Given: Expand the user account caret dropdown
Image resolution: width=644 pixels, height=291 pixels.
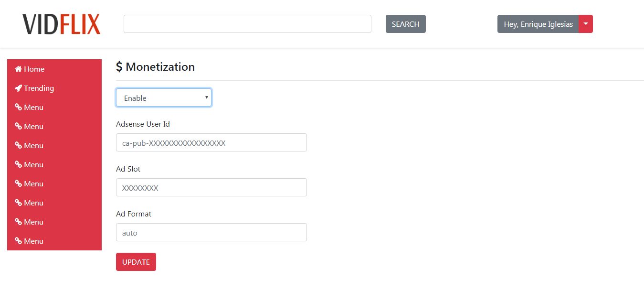Looking at the screenshot, I should pyautogui.click(x=586, y=24).
